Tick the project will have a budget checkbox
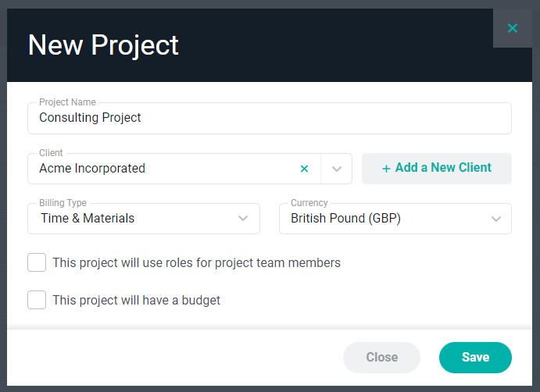 (37, 300)
